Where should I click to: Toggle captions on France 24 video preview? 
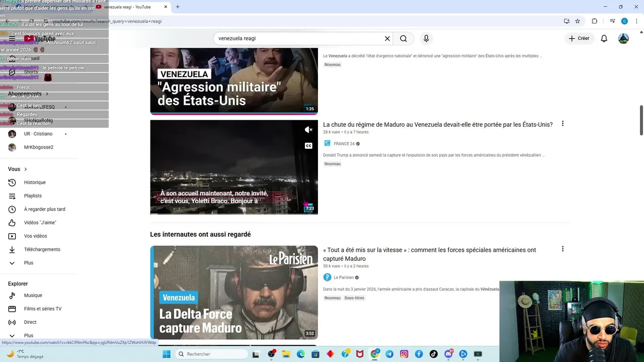click(x=308, y=146)
